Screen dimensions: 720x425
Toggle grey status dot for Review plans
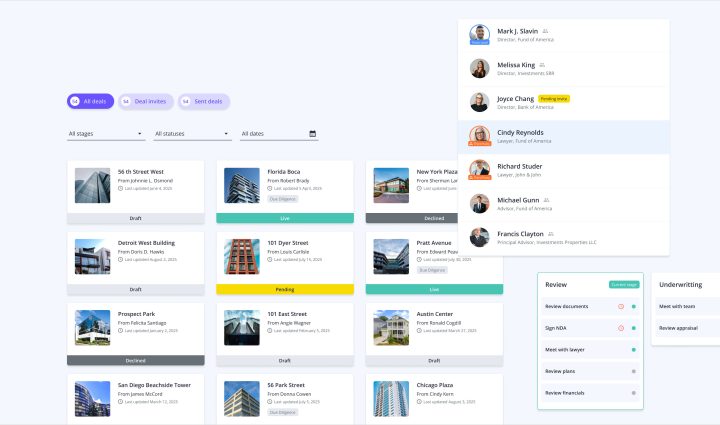tap(633, 372)
